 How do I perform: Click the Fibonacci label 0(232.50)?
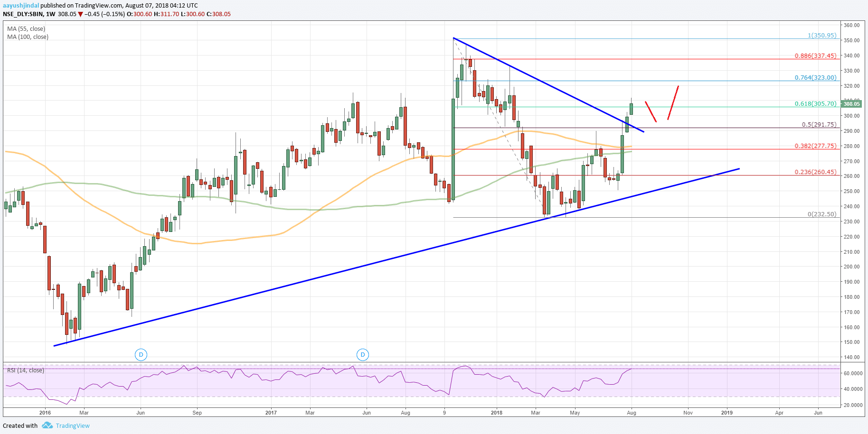(822, 214)
